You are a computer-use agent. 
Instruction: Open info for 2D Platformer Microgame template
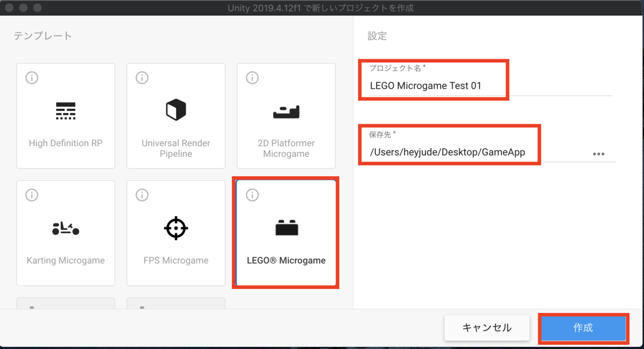click(252, 78)
